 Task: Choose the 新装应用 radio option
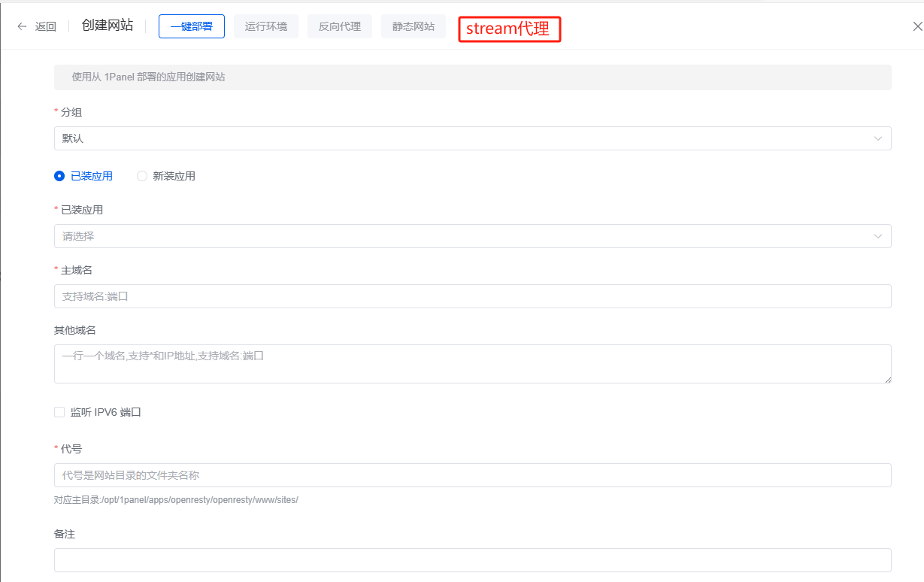point(142,176)
